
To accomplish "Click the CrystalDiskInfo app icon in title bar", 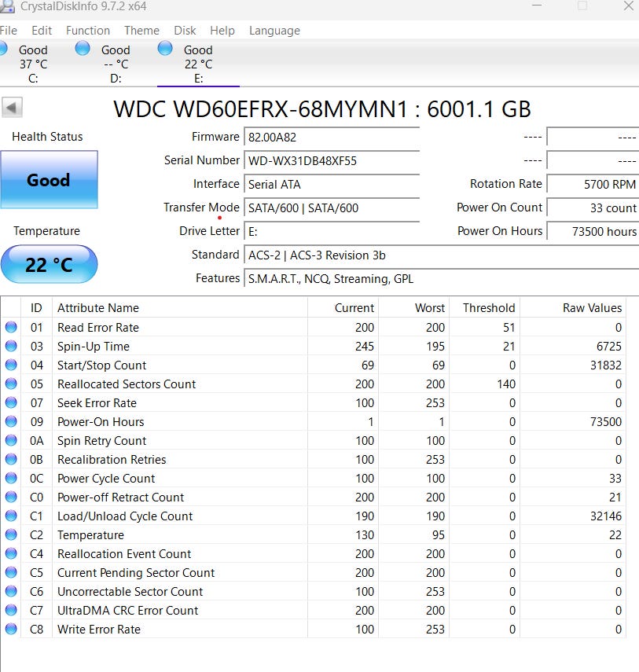I will [6, 6].
